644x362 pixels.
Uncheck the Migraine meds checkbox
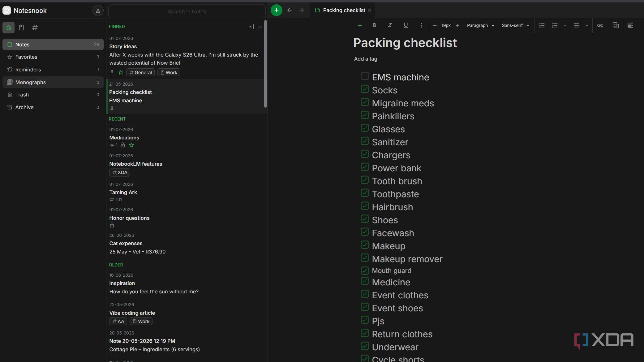tap(365, 102)
